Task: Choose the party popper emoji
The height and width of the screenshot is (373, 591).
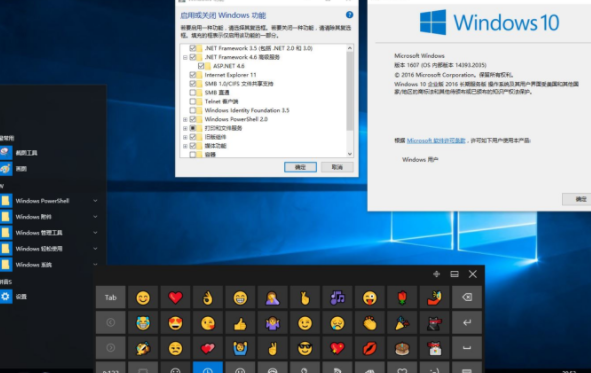Action: 402,323
